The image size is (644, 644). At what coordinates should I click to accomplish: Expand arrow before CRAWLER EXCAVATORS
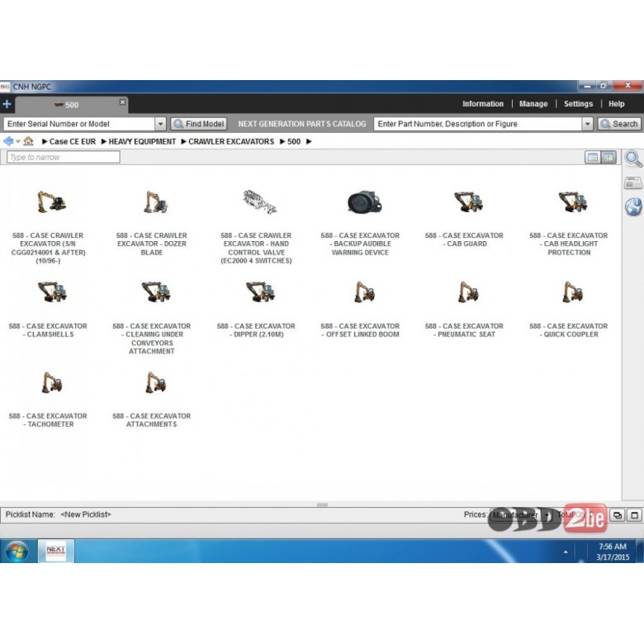point(183,142)
